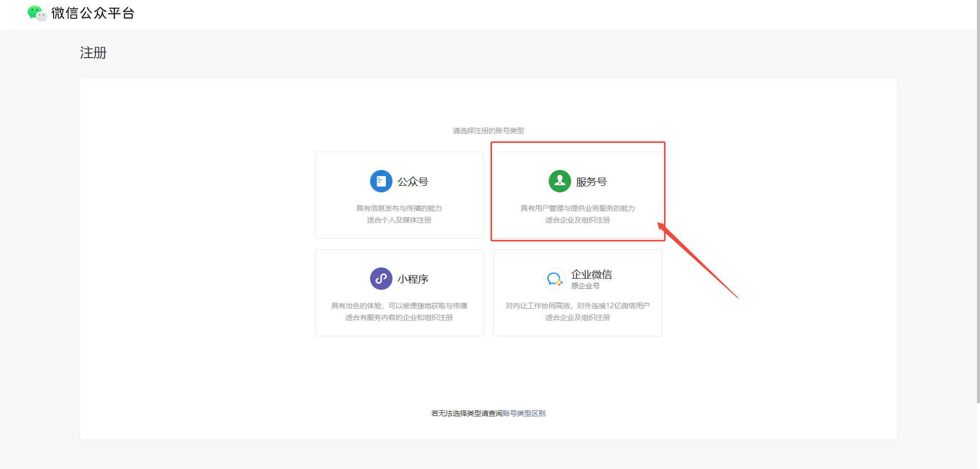Image resolution: width=980 pixels, height=469 pixels.
Task: Click the 请选择注册的账号类型 prompt text
Action: pyautogui.click(x=488, y=131)
